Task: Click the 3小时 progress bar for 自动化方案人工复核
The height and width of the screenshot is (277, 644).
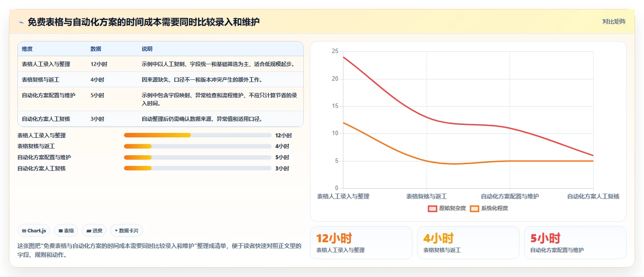Action: tap(198, 168)
